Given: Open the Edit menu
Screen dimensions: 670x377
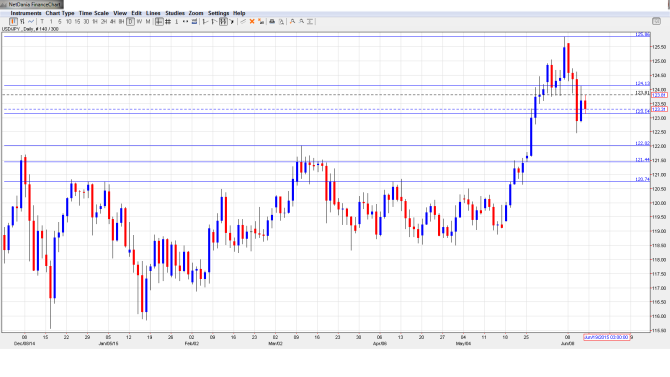Looking at the screenshot, I should tap(136, 13).
